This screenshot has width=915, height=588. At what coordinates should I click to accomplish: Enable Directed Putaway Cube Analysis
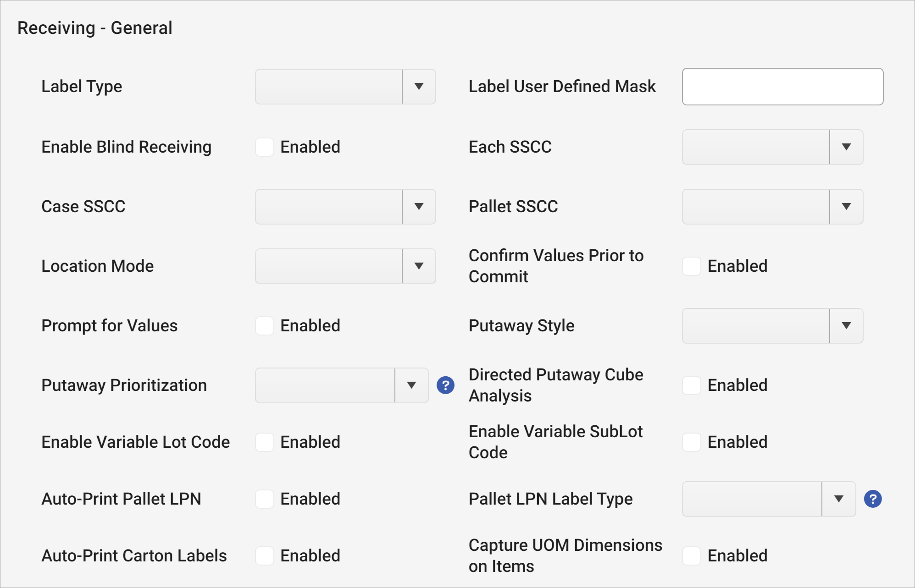click(691, 385)
